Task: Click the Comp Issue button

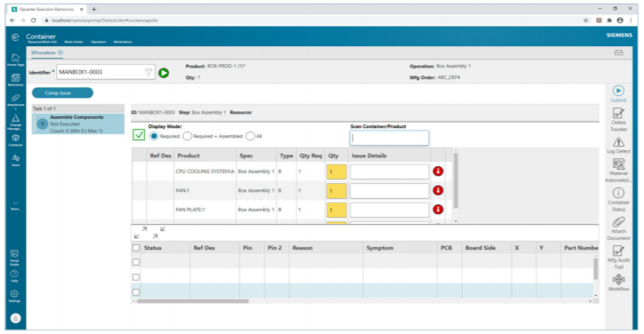Action: pyautogui.click(x=62, y=93)
